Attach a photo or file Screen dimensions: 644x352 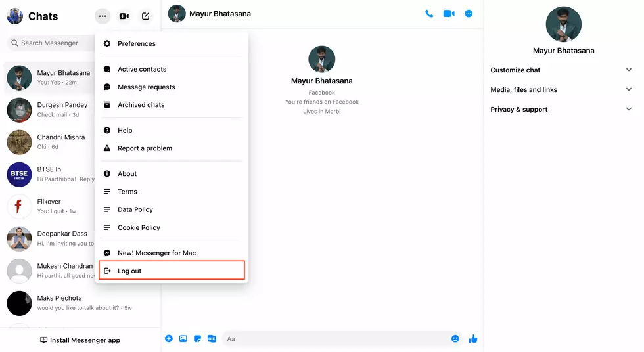(183, 339)
